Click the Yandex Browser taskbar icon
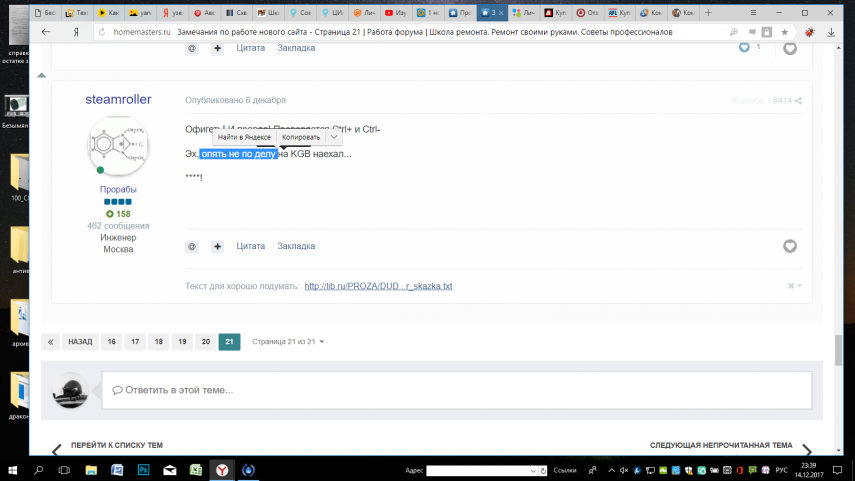 222,469
